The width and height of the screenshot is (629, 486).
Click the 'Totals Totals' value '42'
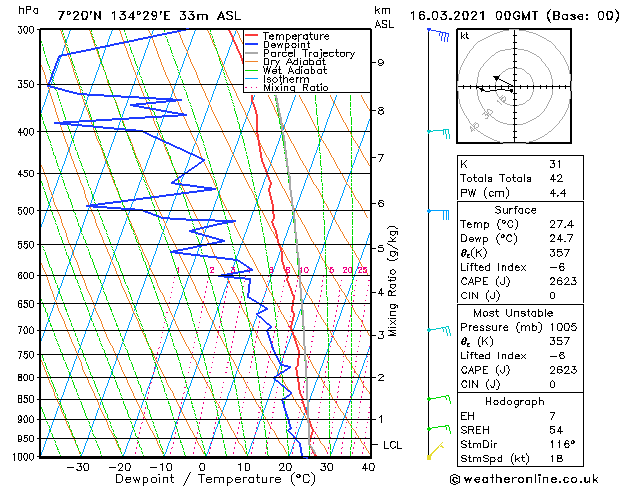(556, 178)
